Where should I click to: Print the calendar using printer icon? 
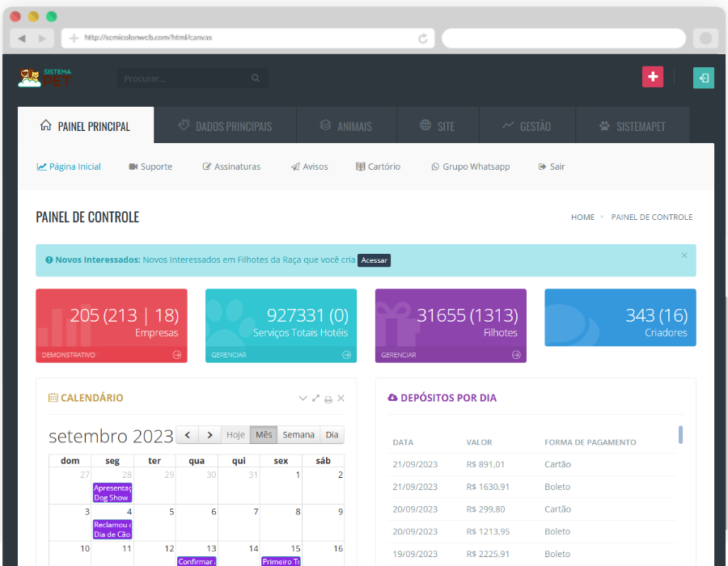click(x=328, y=399)
